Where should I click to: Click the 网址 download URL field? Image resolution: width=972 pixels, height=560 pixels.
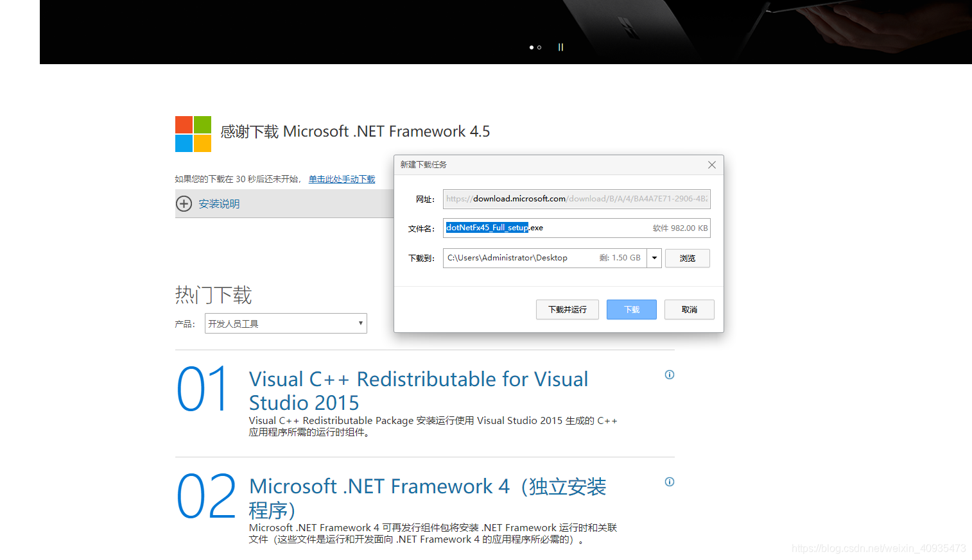(x=577, y=199)
